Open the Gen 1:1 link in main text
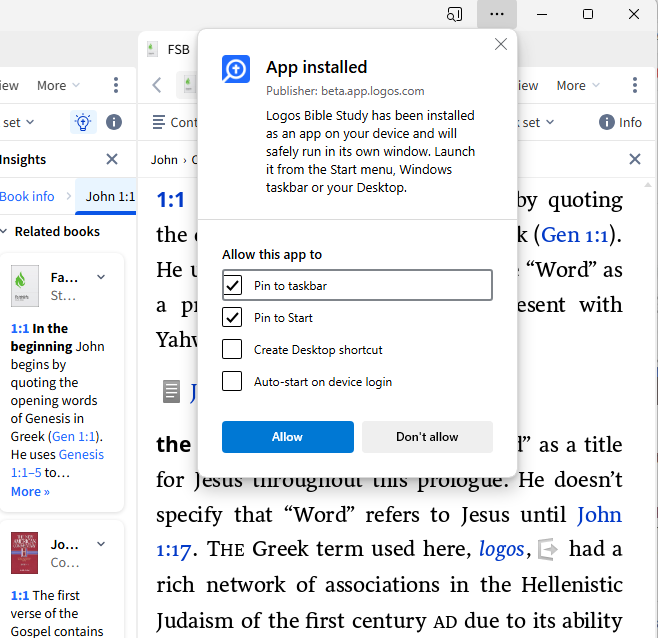This screenshot has height=638, width=658. (574, 235)
